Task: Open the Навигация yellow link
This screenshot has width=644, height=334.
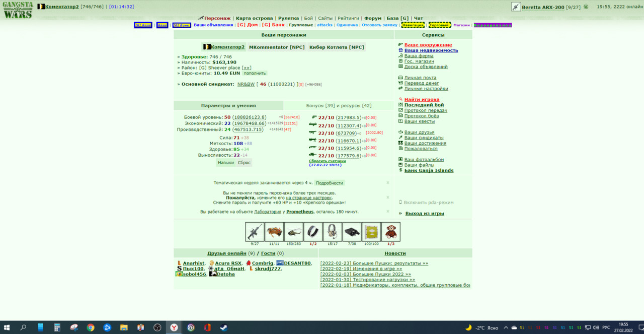Action: pyautogui.click(x=413, y=25)
